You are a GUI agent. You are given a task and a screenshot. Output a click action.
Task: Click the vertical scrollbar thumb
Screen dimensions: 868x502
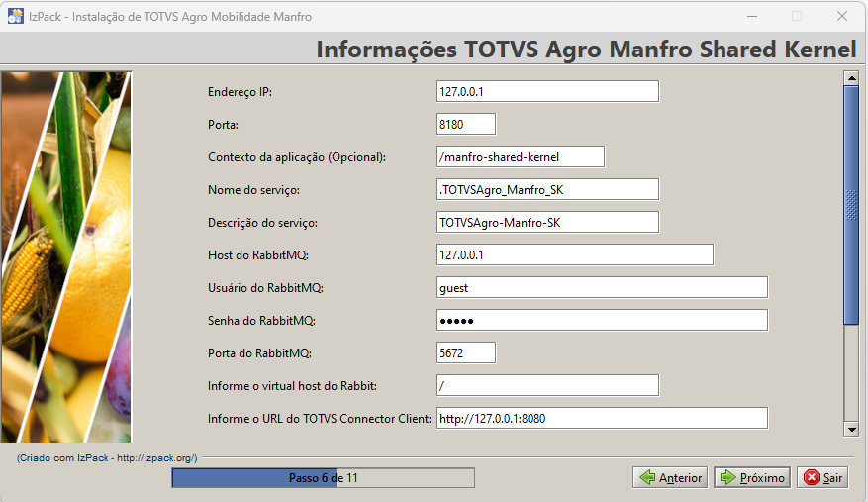(x=850, y=204)
